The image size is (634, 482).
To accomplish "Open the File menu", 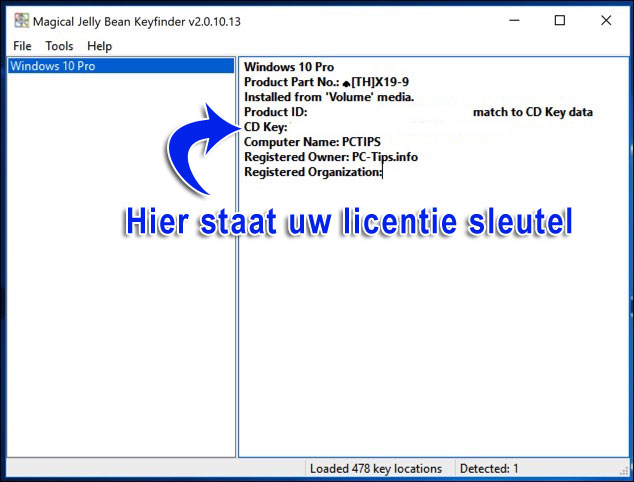I will tap(22, 46).
